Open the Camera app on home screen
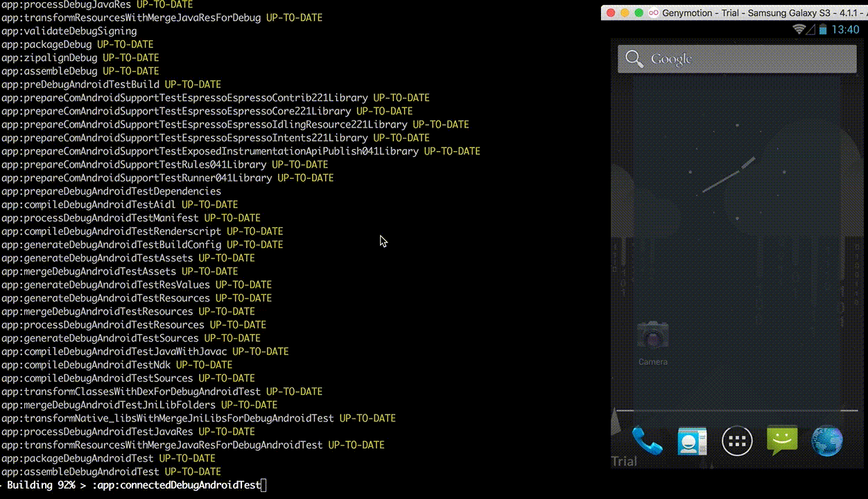Image resolution: width=868 pixels, height=499 pixels. 653,342
